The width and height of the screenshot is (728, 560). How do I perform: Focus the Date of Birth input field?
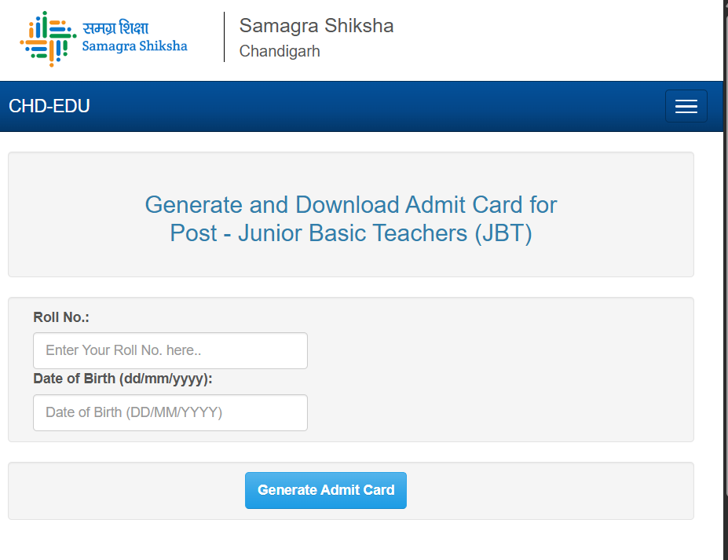(170, 412)
